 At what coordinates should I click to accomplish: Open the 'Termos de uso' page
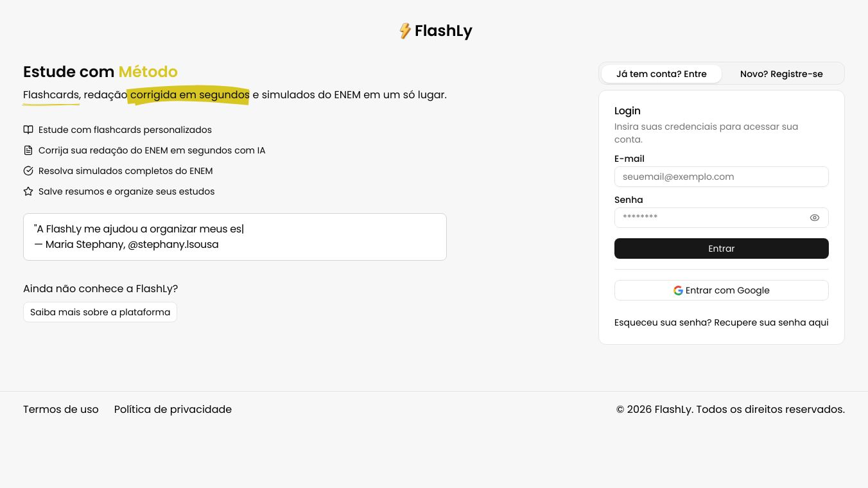[61, 409]
